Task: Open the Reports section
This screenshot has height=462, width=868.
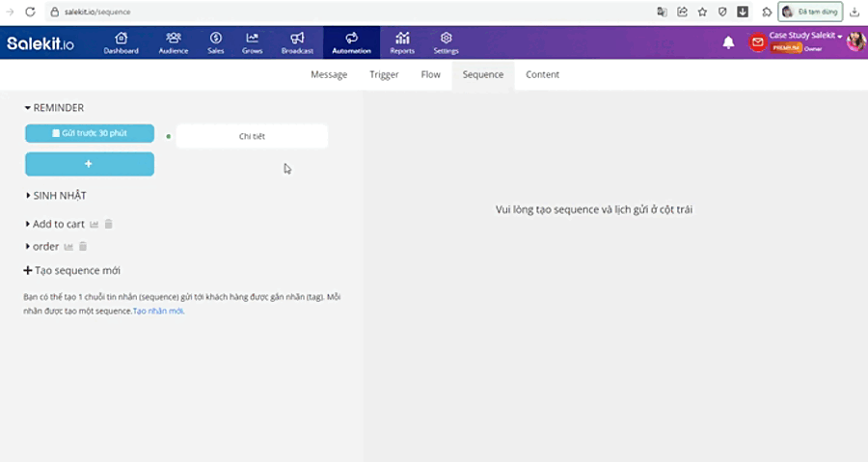Action: pos(402,43)
